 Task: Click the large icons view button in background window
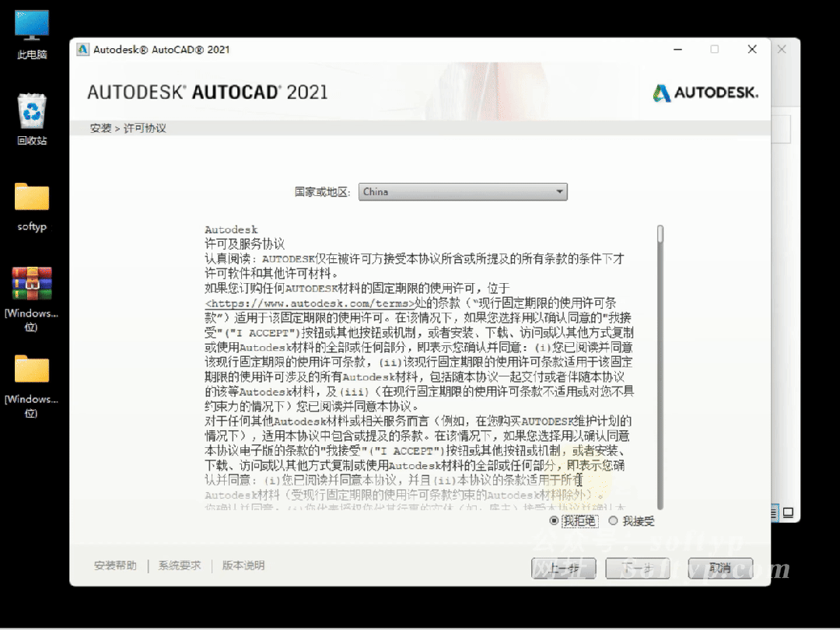pos(788,513)
